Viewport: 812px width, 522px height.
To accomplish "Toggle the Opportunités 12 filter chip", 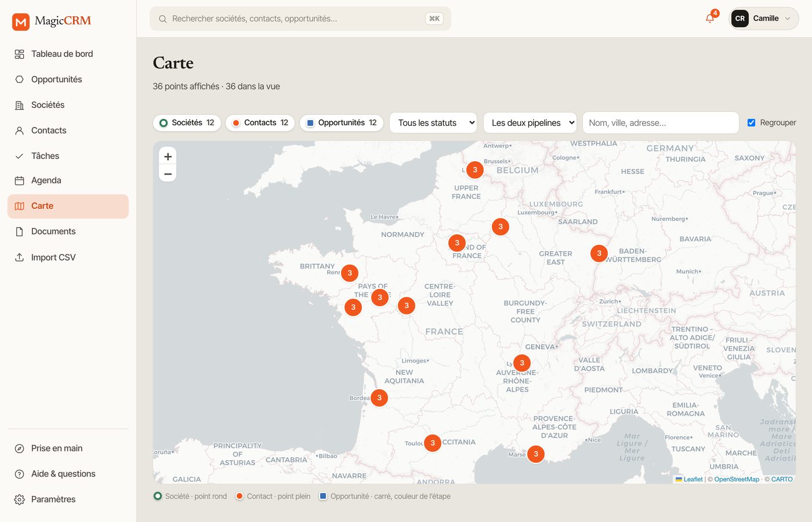I will click(342, 123).
